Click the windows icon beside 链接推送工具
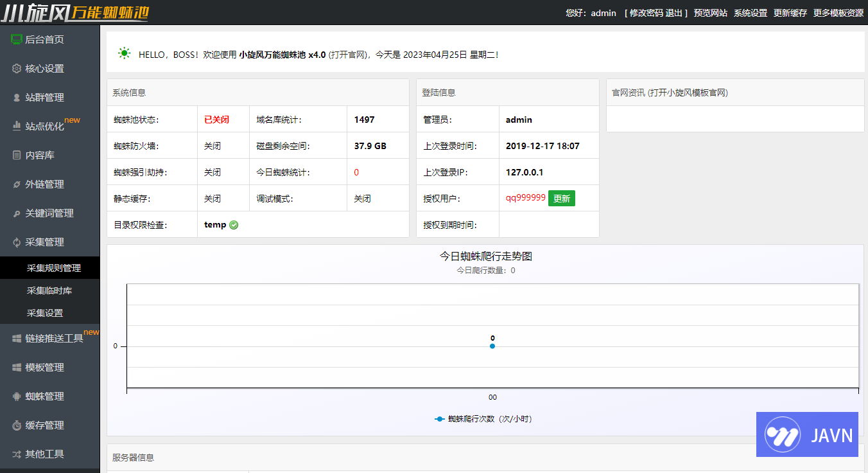Image resolution: width=868 pixels, height=473 pixels. coord(17,338)
